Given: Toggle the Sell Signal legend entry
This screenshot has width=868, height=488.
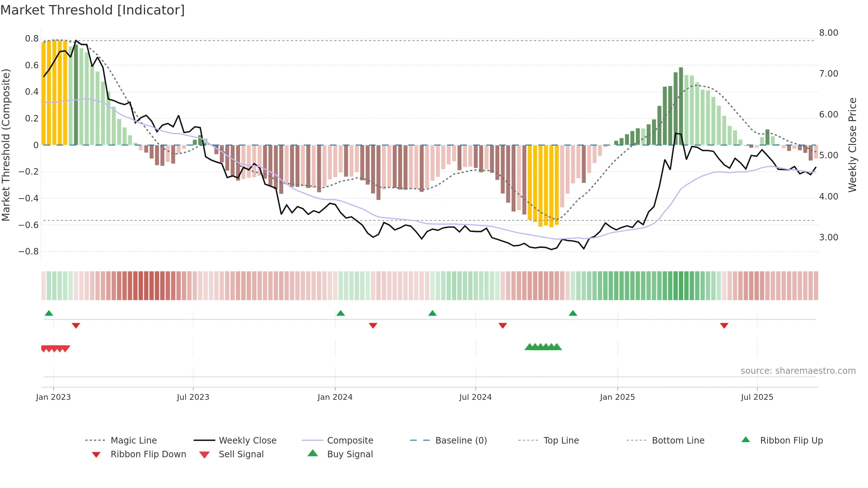Looking at the screenshot, I should [x=231, y=454].
